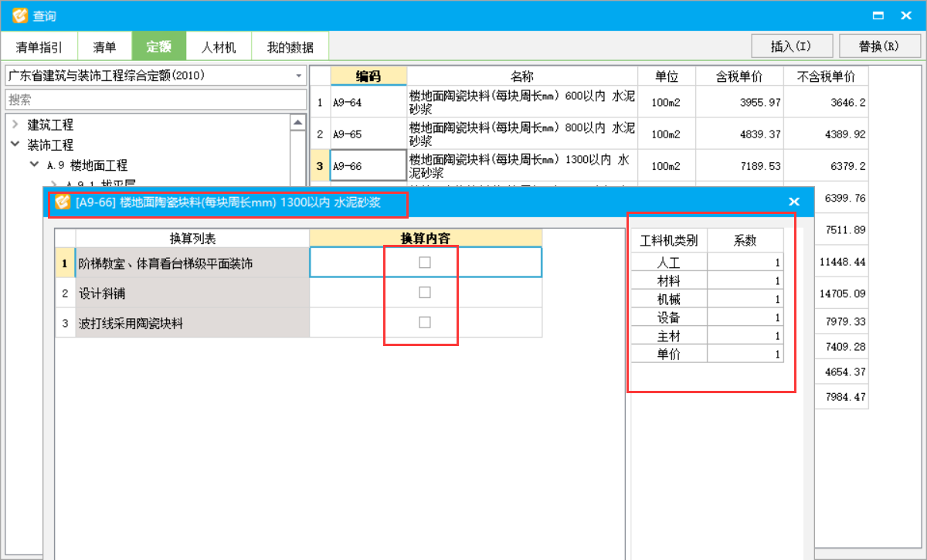Collapse the A.9 楼地面工程 node
Image resolution: width=927 pixels, height=560 pixels.
[34, 165]
